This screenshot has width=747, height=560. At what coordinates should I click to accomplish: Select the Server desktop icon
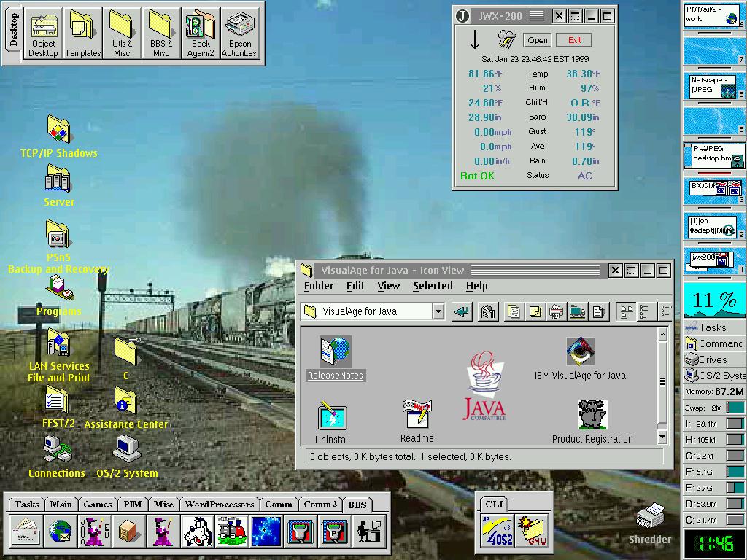point(58,186)
